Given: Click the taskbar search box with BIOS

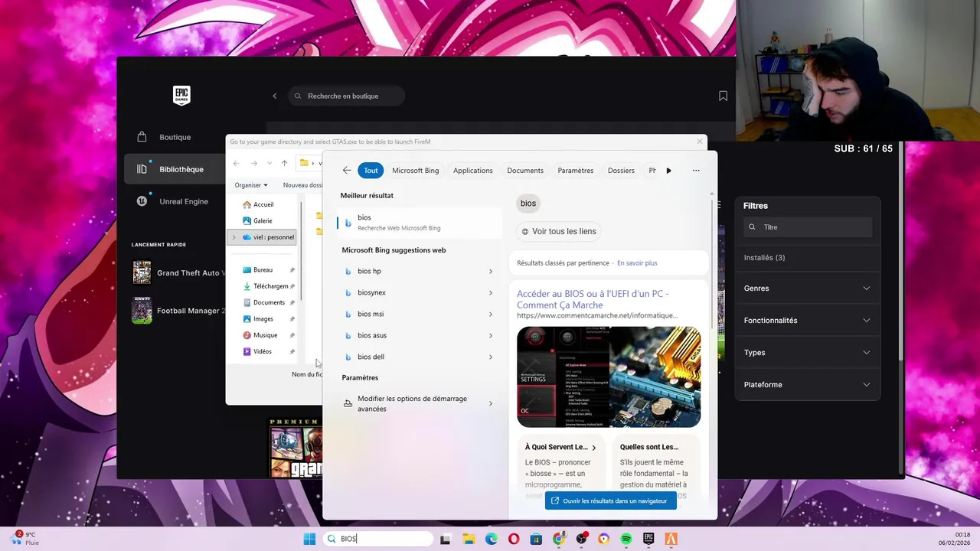Looking at the screenshot, I should [x=377, y=539].
